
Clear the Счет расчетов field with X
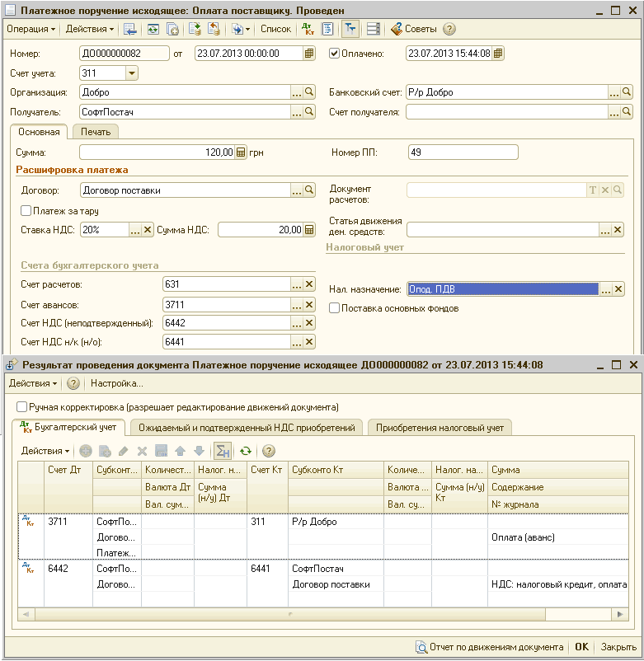(309, 284)
